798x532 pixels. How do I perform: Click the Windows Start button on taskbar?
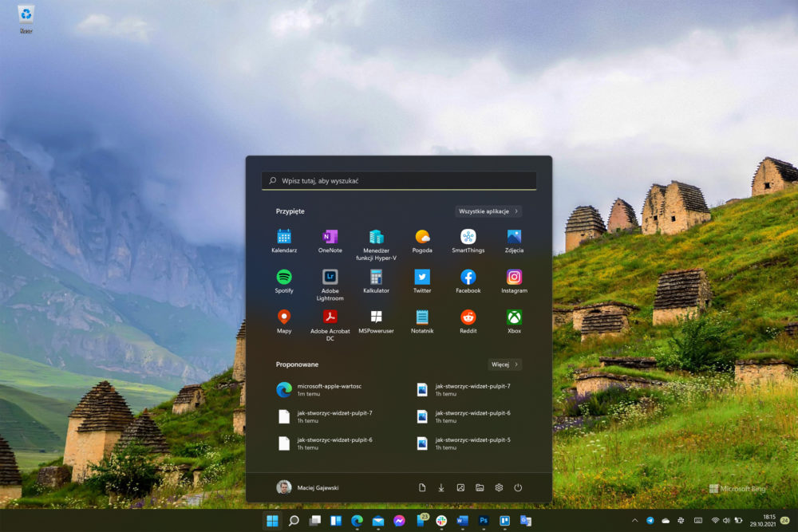(x=272, y=520)
